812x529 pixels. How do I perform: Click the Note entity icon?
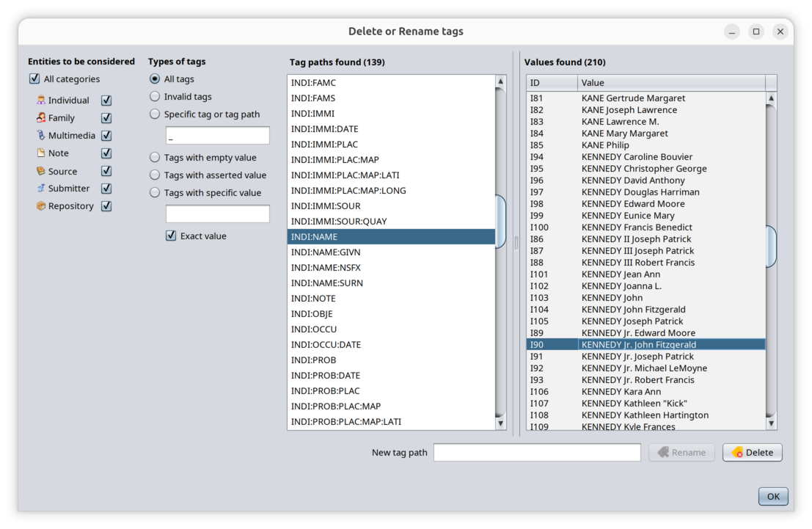click(41, 153)
